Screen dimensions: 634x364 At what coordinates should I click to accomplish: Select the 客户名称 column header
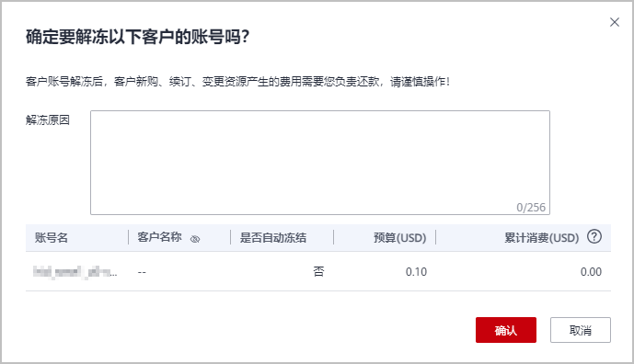[159, 237]
